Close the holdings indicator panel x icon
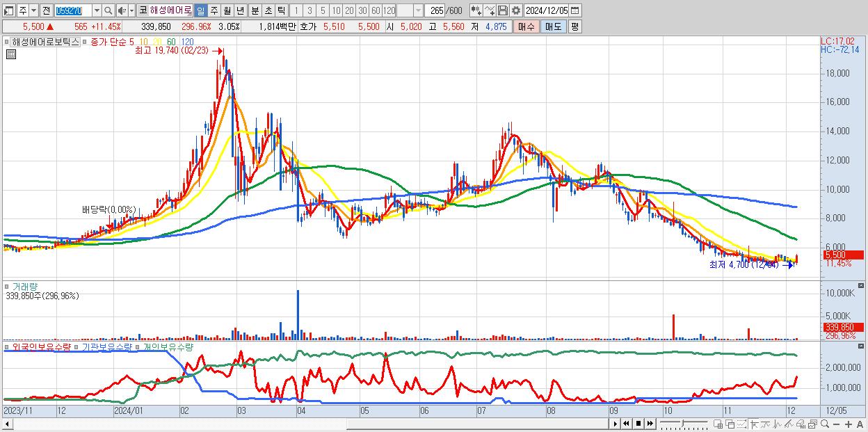Screen dimensions: 868x432 click(x=862, y=346)
